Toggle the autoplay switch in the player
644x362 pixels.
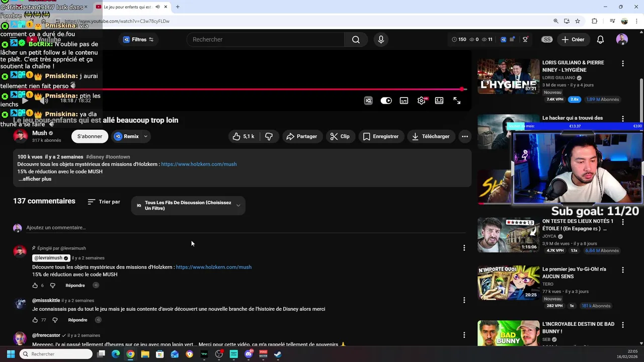point(386,101)
